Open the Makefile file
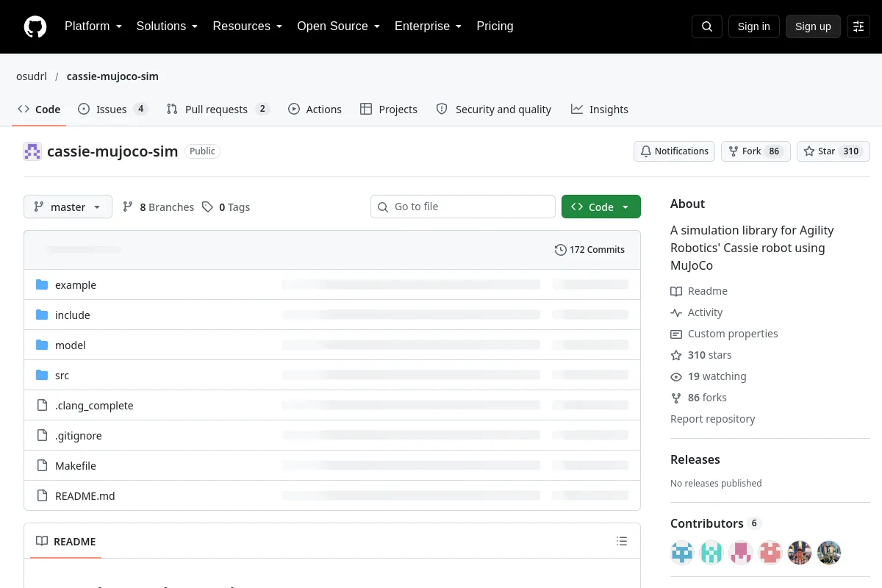The image size is (882, 588). click(x=76, y=466)
